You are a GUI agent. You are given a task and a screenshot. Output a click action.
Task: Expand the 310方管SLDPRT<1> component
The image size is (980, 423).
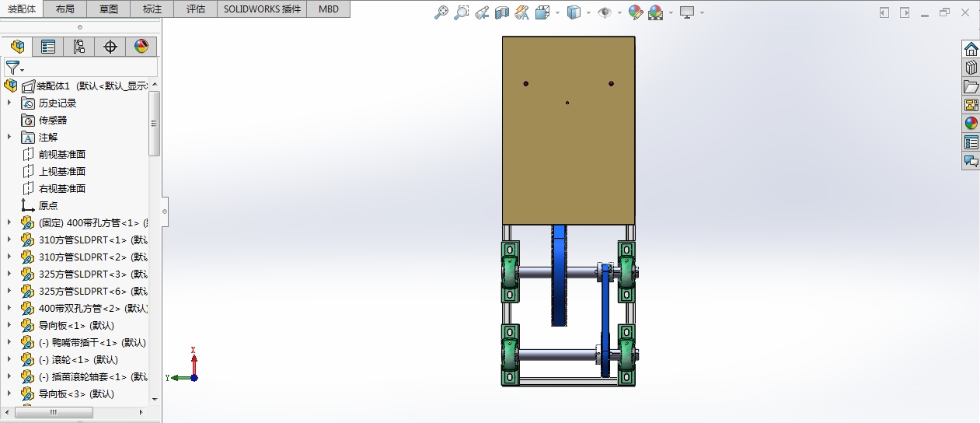(9, 239)
